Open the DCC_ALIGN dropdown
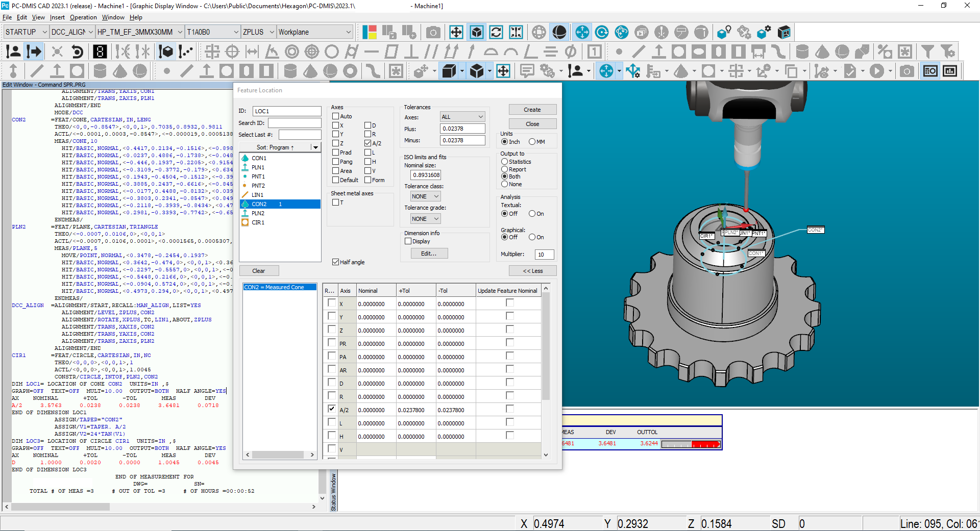Viewport: 980px width, 531px height. coord(72,32)
